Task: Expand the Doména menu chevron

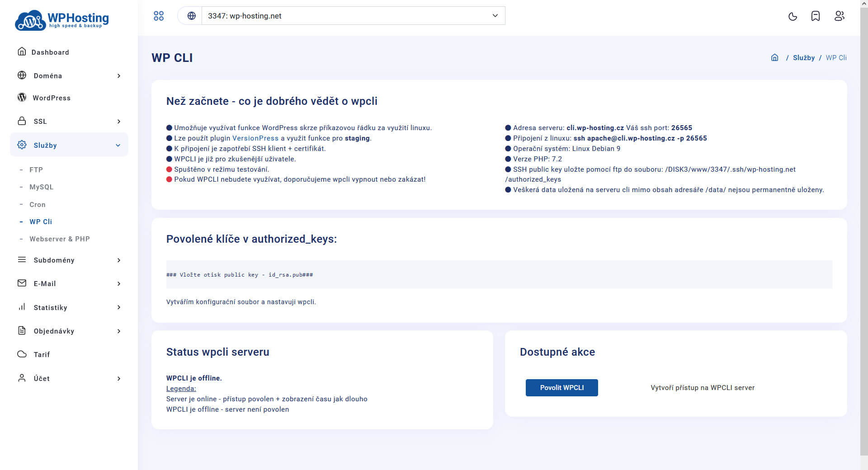Action: [119, 76]
